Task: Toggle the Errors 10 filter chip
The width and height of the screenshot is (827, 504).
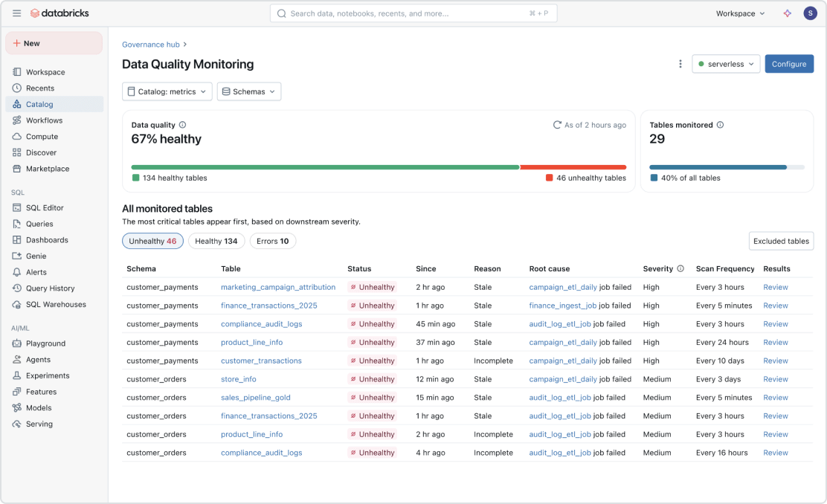Action: coord(274,241)
